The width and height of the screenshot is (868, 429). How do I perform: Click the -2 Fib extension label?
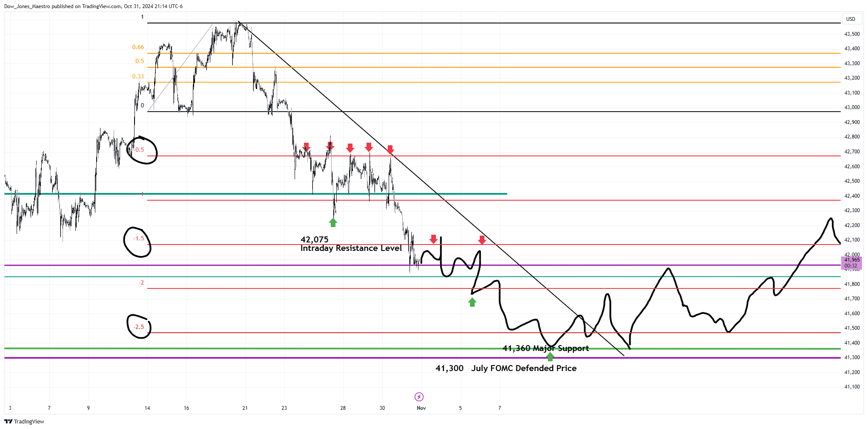[x=141, y=282]
